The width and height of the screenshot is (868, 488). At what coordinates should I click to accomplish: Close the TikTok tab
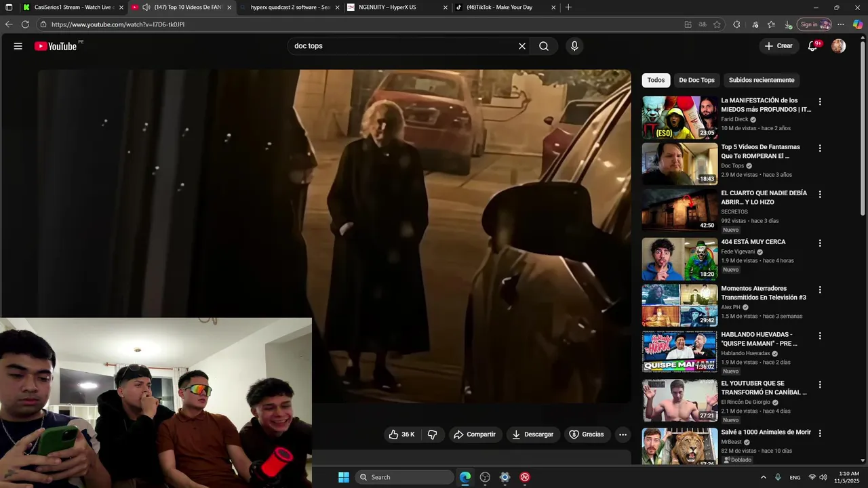[x=553, y=7]
